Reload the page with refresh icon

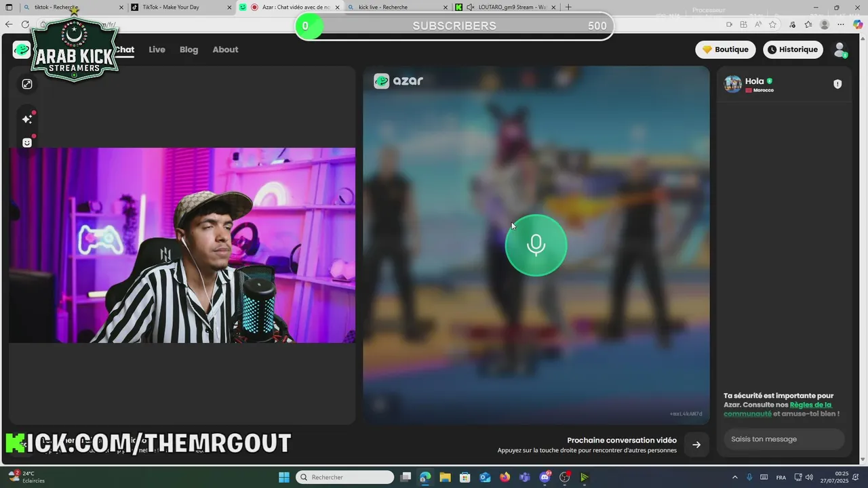tap(25, 24)
